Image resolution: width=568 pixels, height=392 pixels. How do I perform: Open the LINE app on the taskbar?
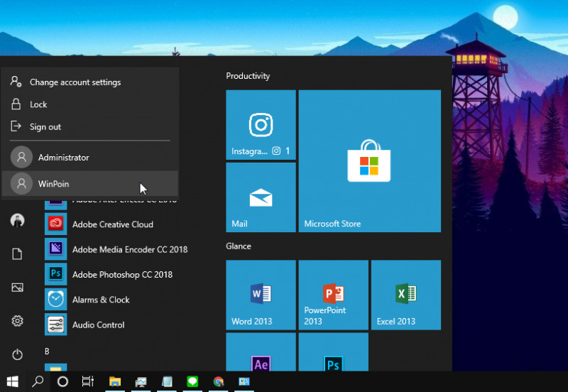point(192,381)
